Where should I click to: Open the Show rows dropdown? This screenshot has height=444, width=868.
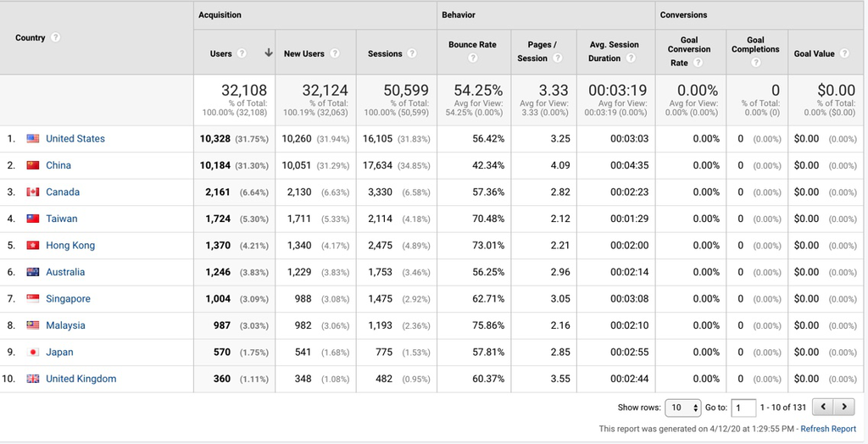[x=682, y=408]
